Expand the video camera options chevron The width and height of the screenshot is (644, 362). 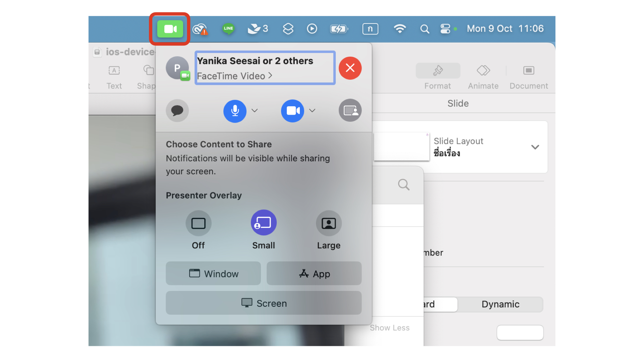[x=312, y=111]
